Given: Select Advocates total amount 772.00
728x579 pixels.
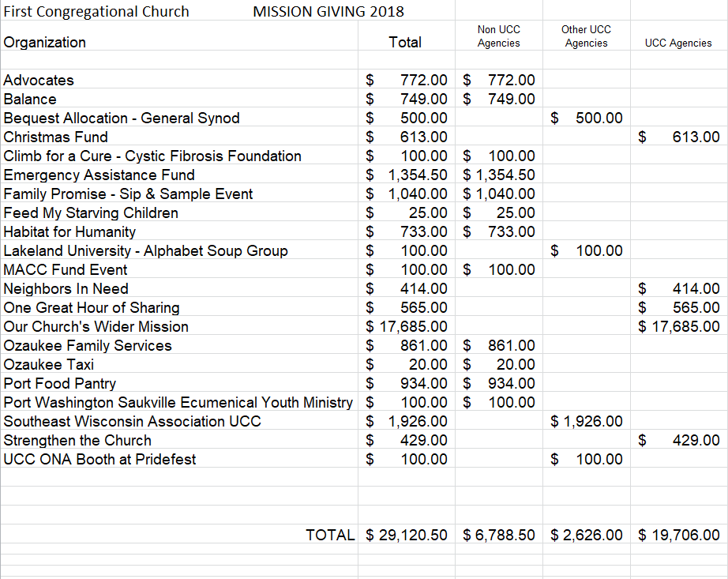Looking at the screenshot, I should click(x=407, y=80).
